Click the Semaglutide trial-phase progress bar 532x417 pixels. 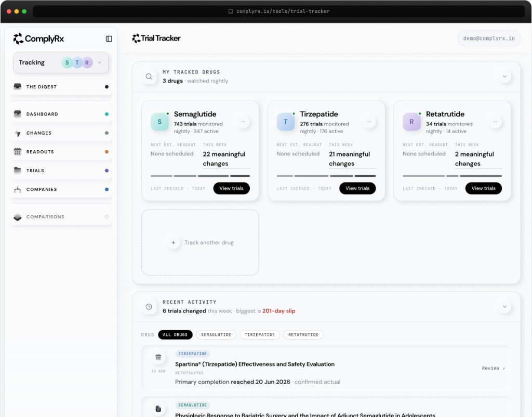pos(200,176)
